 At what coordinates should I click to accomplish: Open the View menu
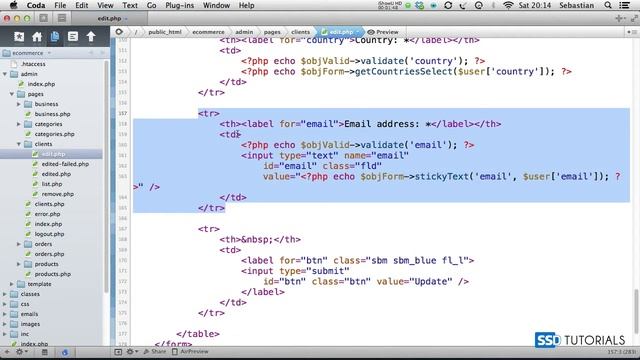(x=105, y=5)
